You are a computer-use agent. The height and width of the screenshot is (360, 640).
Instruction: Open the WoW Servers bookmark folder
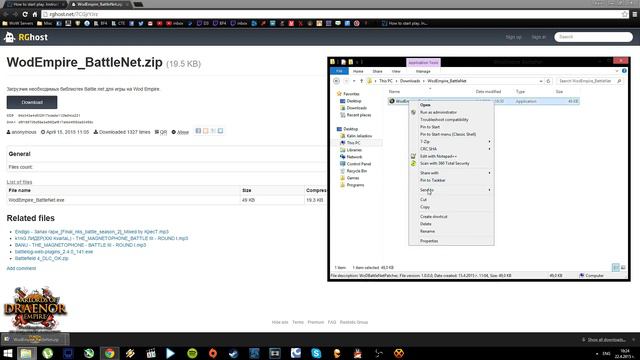point(18,24)
